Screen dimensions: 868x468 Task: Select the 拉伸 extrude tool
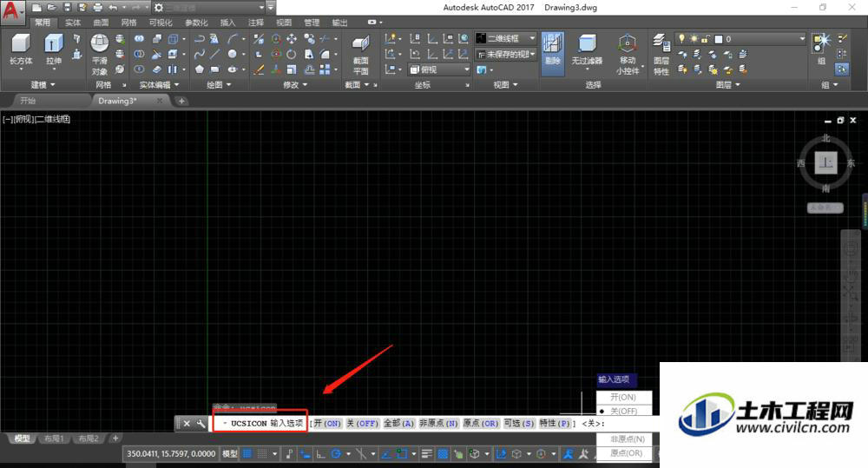[54, 49]
